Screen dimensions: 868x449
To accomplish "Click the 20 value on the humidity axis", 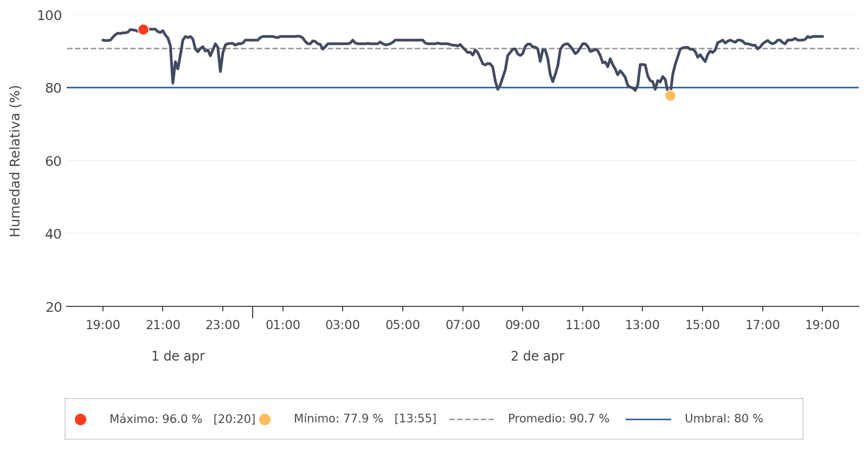I will (x=54, y=307).
